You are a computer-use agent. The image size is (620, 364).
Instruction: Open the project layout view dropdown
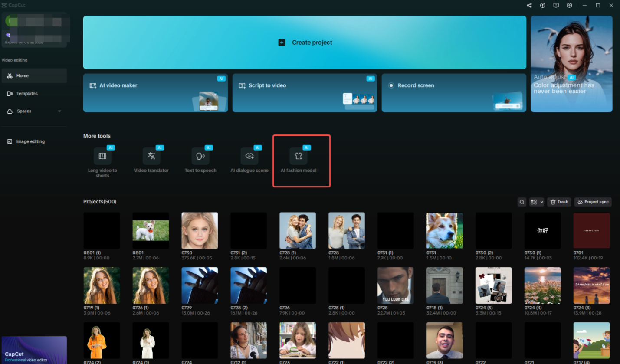pos(536,202)
